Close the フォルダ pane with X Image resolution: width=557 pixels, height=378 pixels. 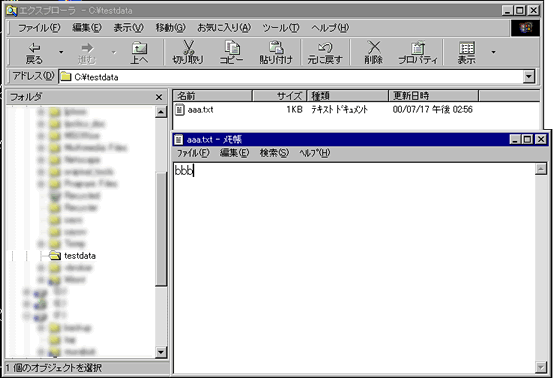pos(159,97)
